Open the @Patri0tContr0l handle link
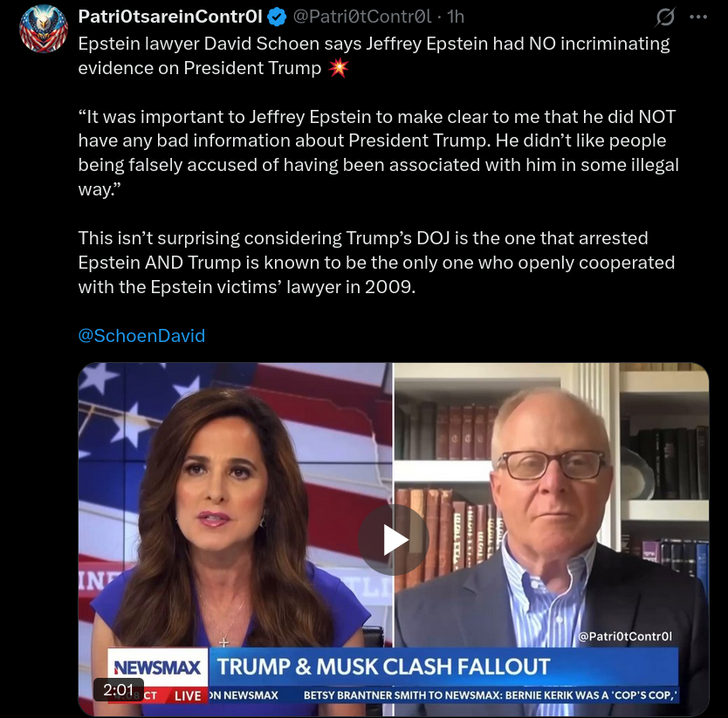728x718 pixels. 362,17
